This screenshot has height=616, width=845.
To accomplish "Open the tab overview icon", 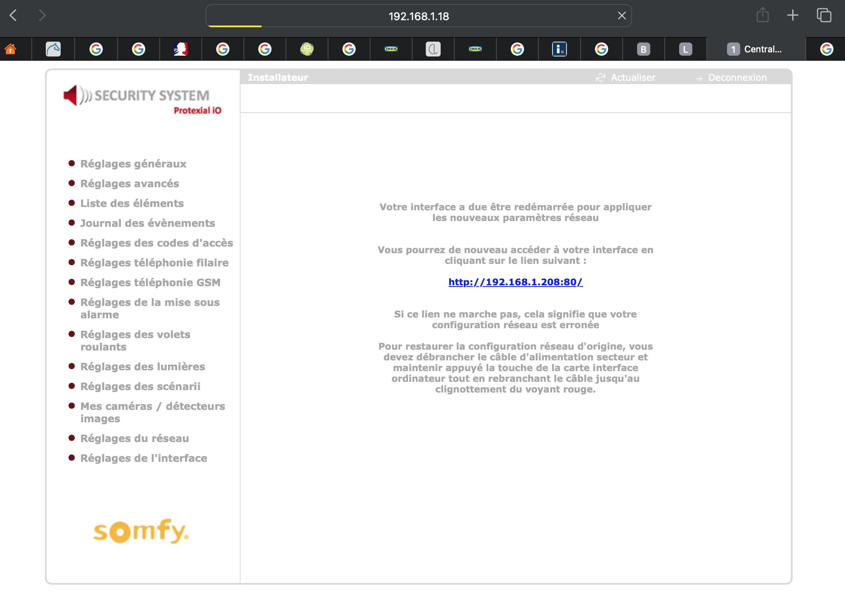I will [824, 16].
